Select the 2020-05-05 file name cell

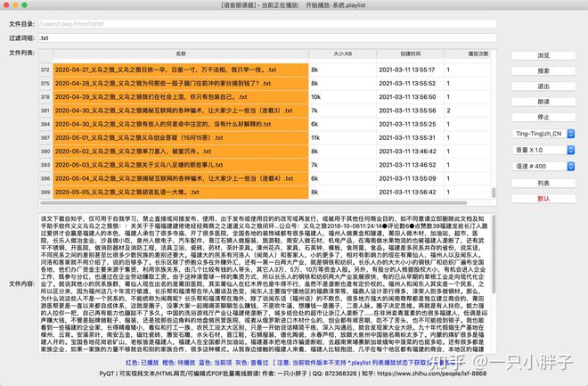click(x=181, y=192)
